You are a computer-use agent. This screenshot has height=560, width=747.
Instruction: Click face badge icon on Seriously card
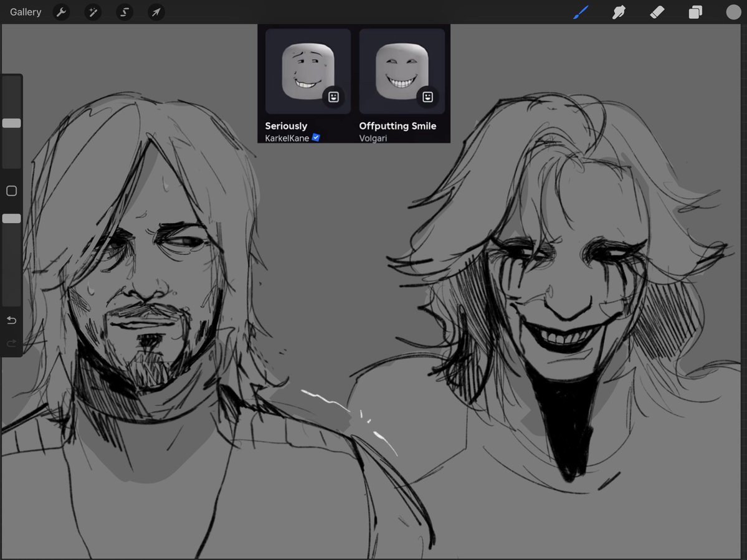[333, 97]
